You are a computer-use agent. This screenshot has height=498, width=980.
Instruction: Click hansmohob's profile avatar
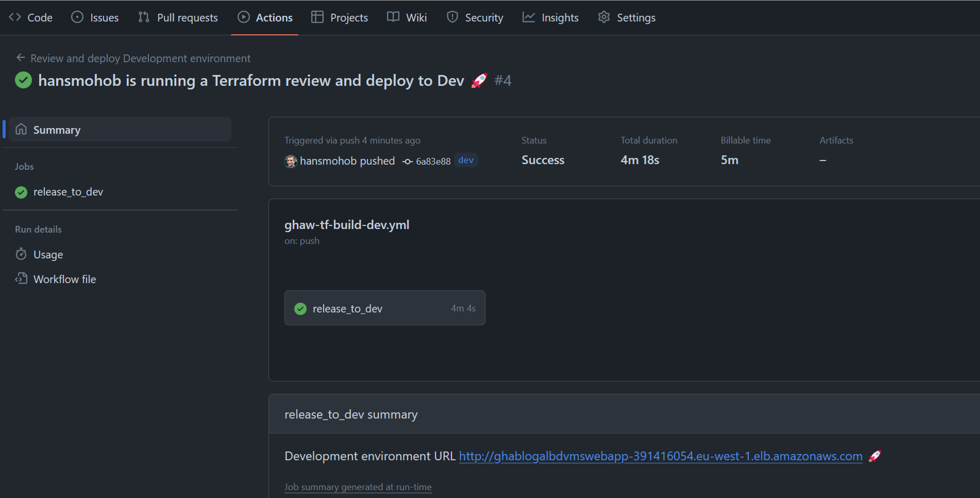point(290,161)
